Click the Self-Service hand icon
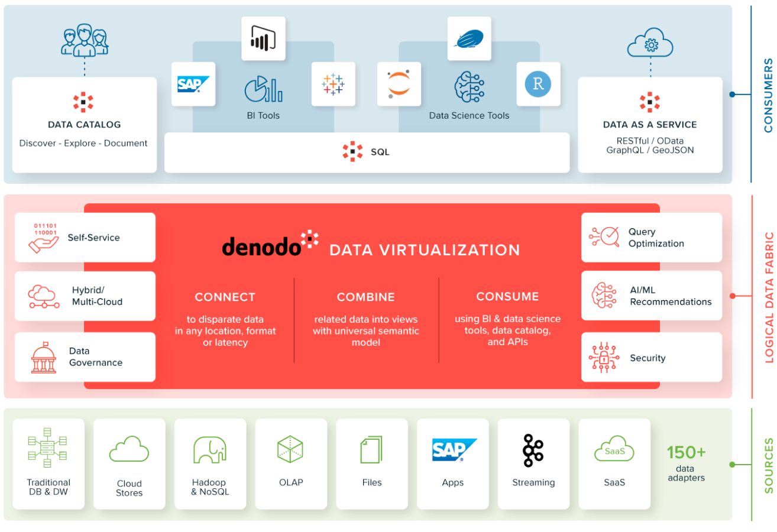777x532 pixels. tap(43, 238)
